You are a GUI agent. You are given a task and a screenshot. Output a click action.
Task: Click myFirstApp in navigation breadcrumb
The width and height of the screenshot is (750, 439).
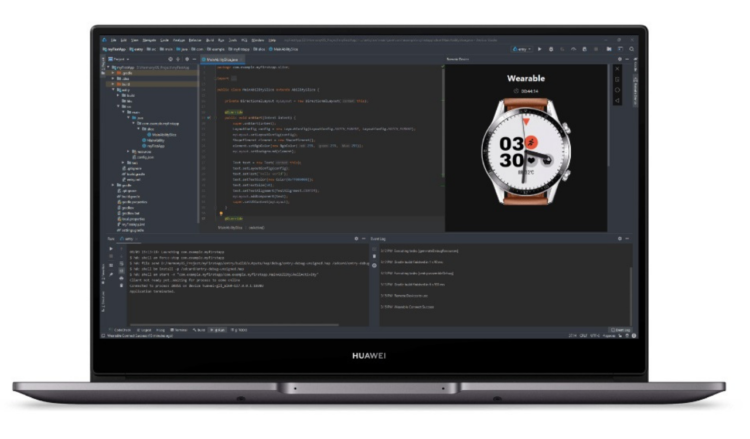coord(115,49)
